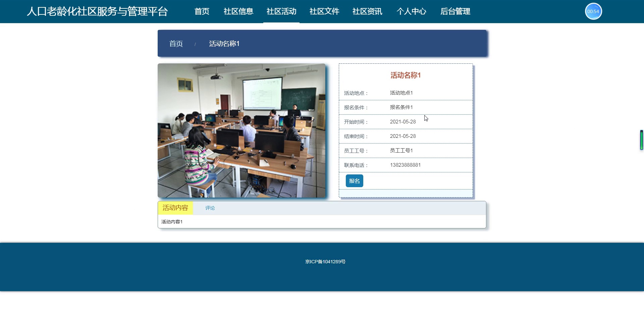This screenshot has width=644, height=324.
Task: Click the 首页 breadcrumb link
Action: [176, 44]
